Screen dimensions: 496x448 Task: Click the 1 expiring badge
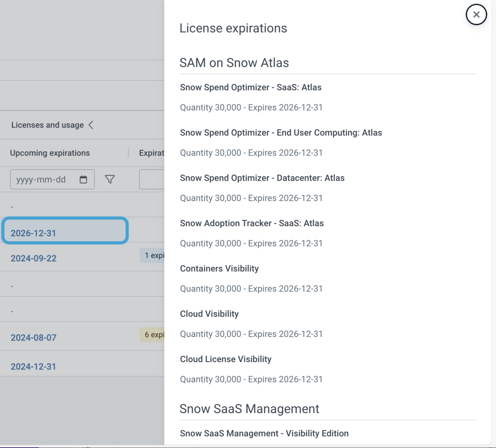pyautogui.click(x=155, y=256)
